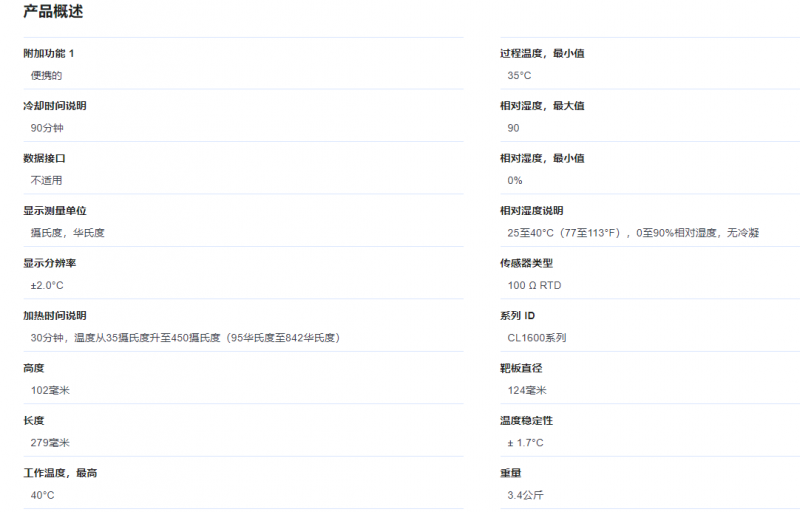Select the ±2.0°C display resolution value

coord(47,285)
